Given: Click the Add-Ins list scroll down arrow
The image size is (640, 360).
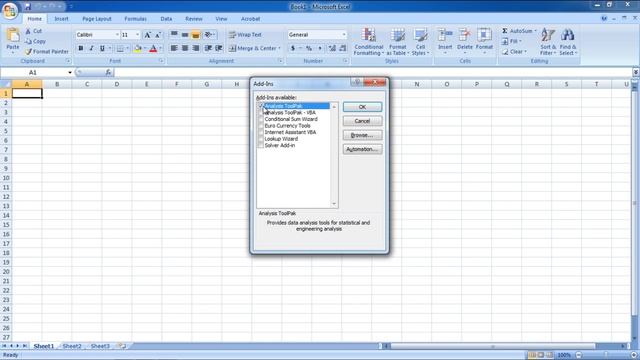Looking at the screenshot, I should click(x=334, y=204).
